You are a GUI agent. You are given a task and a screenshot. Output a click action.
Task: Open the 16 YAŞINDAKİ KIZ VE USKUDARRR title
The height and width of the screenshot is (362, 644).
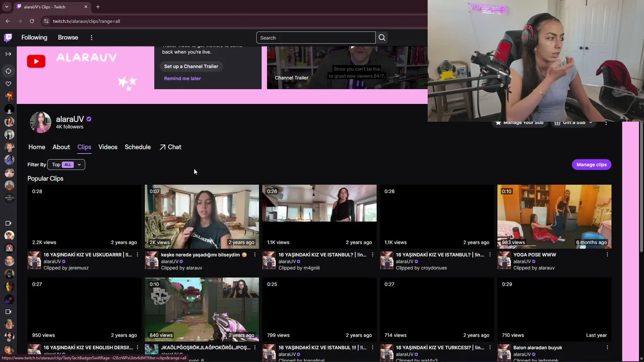click(x=88, y=255)
